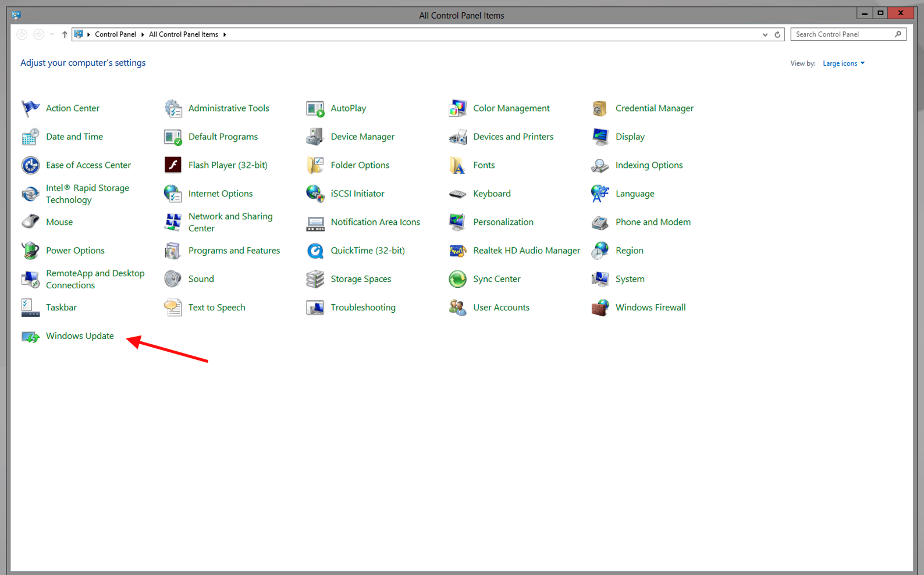Image resolution: width=924 pixels, height=575 pixels.
Task: Open the Ease of Access Center icon
Action: point(30,165)
